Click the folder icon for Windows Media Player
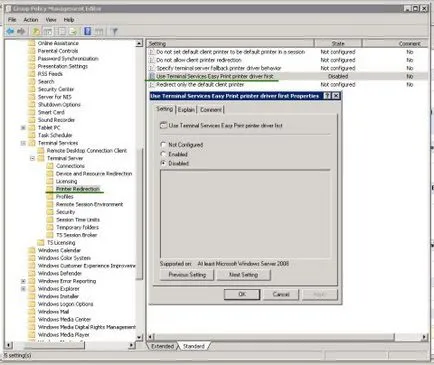Image resolution: width=434 pixels, height=365 pixels. tap(32, 334)
